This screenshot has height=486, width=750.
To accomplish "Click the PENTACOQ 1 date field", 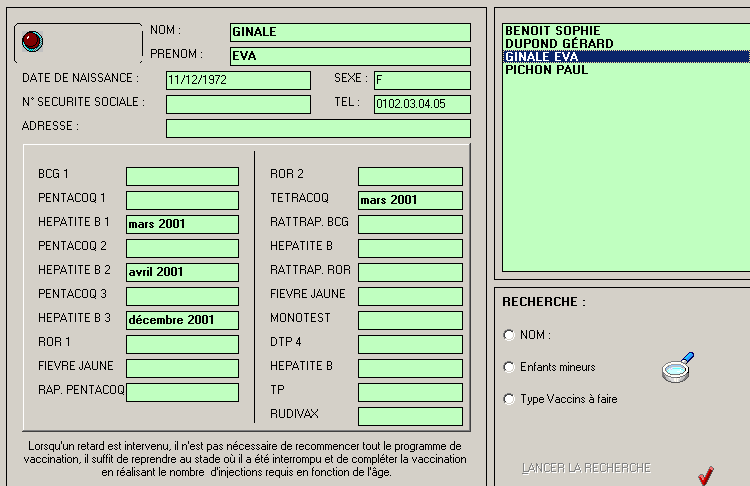I will (x=182, y=200).
